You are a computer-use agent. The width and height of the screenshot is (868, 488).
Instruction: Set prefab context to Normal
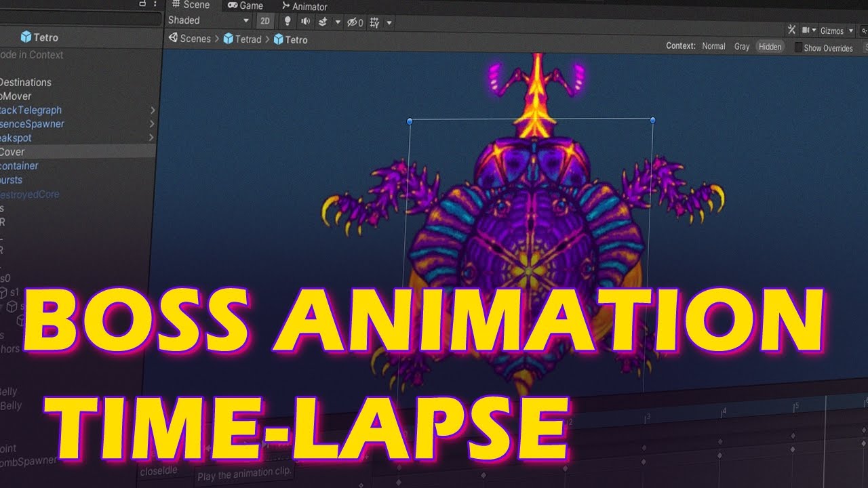[713, 46]
